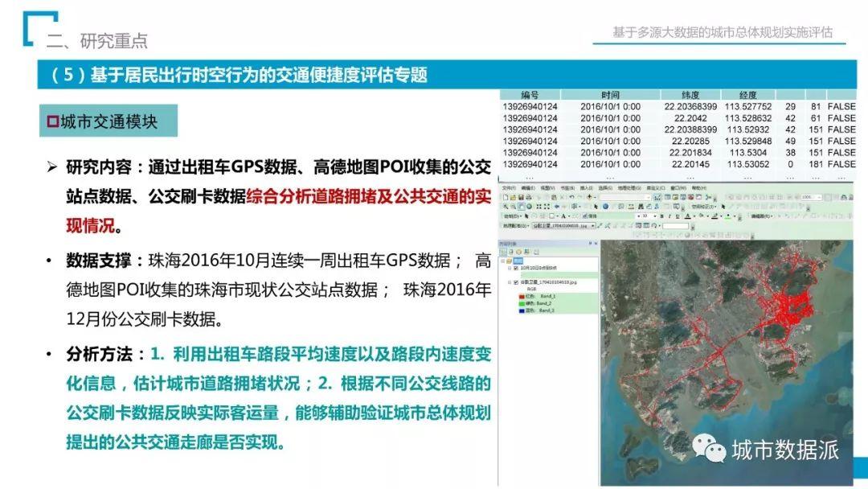Open the 书签(B) menu
The width and height of the screenshot is (868, 489).
567,187
